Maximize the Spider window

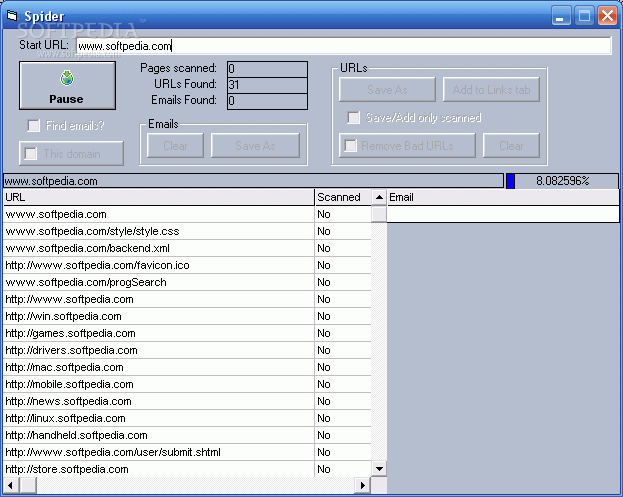click(x=584, y=16)
